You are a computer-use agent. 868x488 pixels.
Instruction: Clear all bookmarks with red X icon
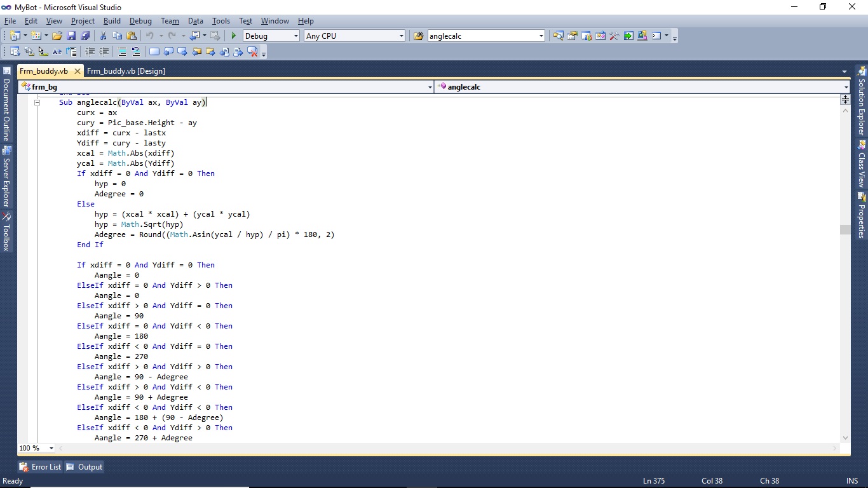click(252, 51)
